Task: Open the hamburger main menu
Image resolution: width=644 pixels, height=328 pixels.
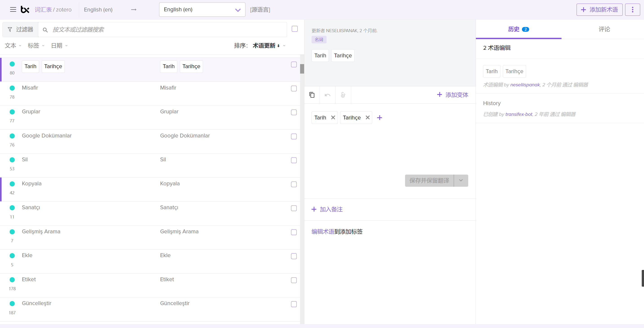Action: (13, 9)
